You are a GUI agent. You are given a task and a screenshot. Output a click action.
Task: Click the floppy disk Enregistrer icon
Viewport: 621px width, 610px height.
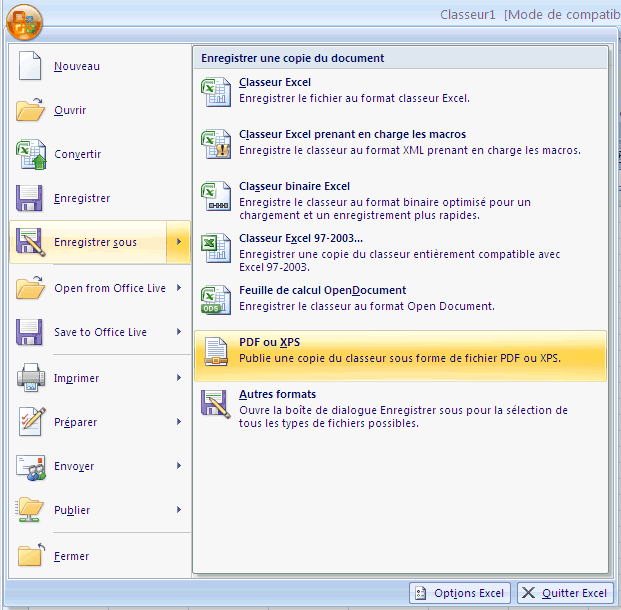tap(29, 198)
